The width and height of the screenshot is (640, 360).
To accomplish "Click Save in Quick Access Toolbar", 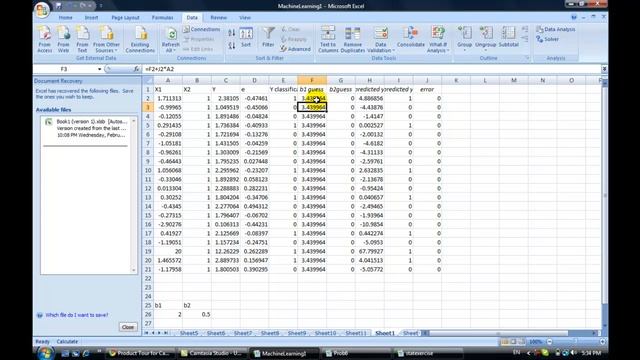I will 59,6.
